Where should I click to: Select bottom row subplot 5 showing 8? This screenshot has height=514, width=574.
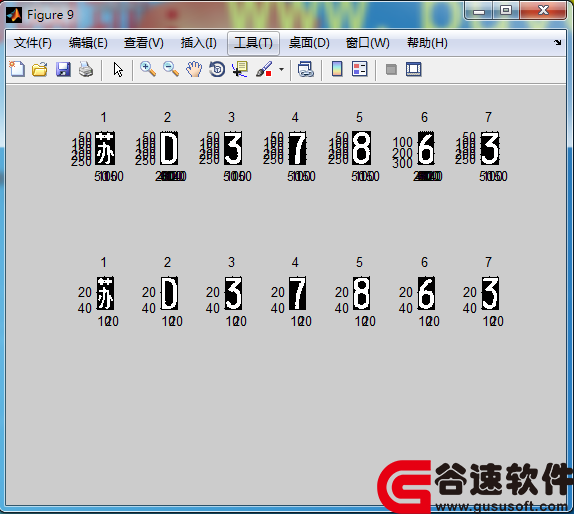tap(361, 293)
